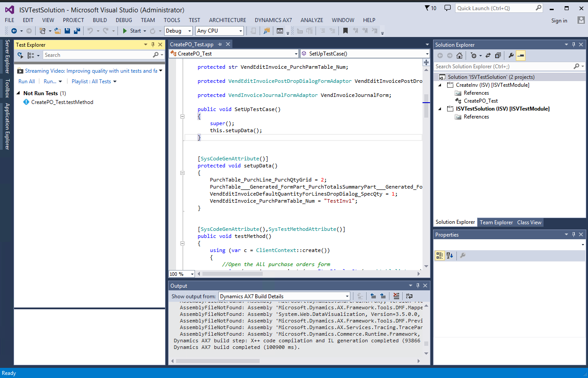Open the ARCHITECTURE menu
The image size is (588, 378).
tap(228, 20)
